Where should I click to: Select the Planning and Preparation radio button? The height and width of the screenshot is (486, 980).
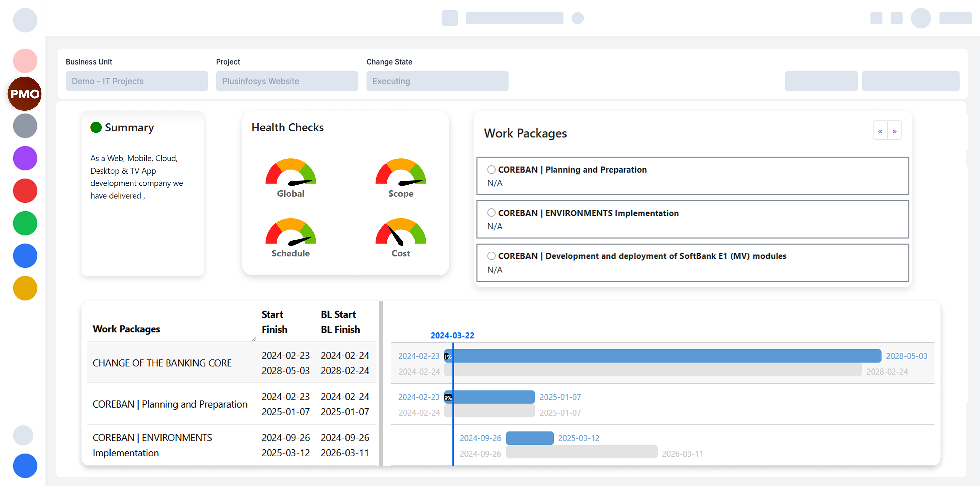[x=491, y=170]
